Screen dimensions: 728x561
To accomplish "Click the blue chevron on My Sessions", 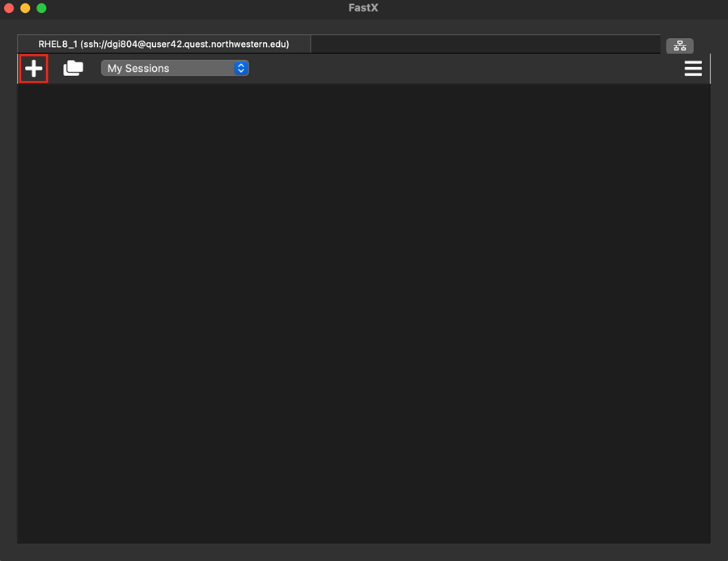I will pos(240,69).
